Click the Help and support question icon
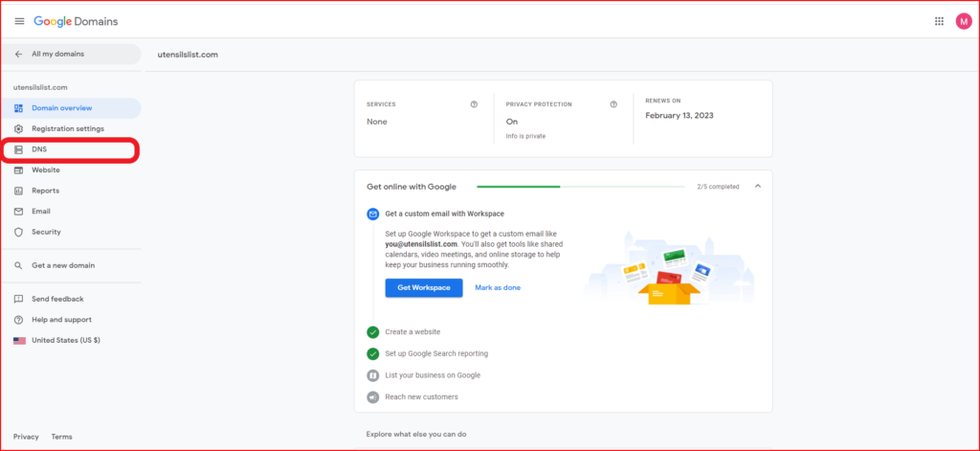The image size is (980, 451). coord(19,320)
